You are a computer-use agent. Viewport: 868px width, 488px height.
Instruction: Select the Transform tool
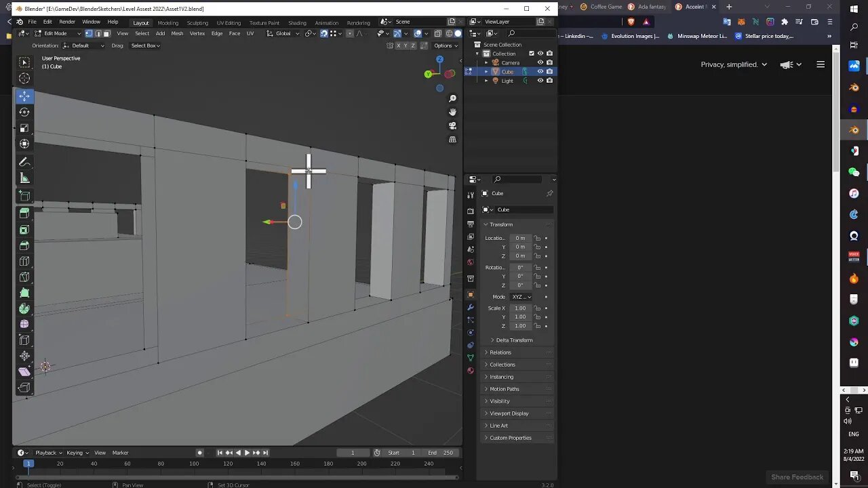point(24,144)
